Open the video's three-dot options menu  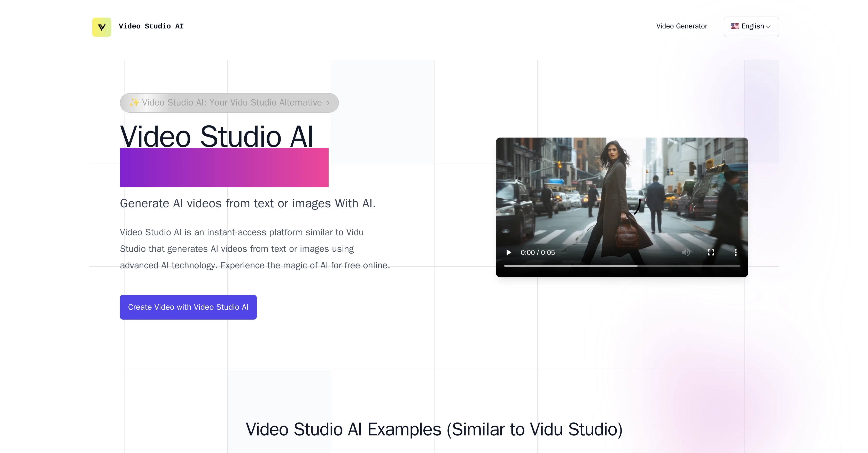coord(735,252)
